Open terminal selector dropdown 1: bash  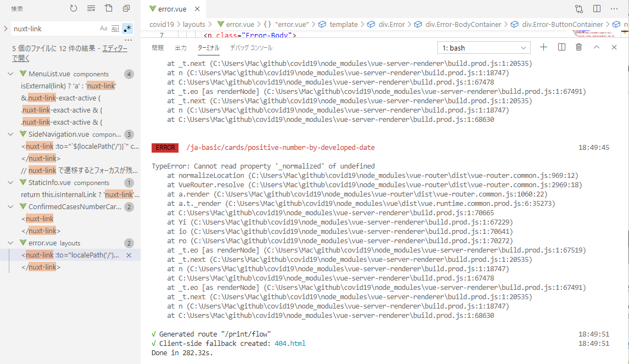(x=484, y=48)
